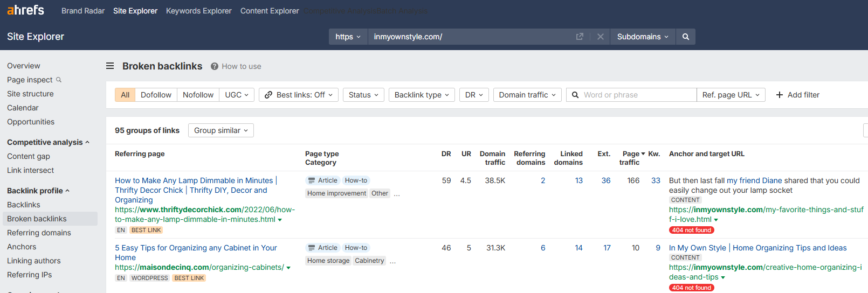The width and height of the screenshot is (868, 293).
Task: Go to Overview in the sidebar
Action: (x=24, y=66)
